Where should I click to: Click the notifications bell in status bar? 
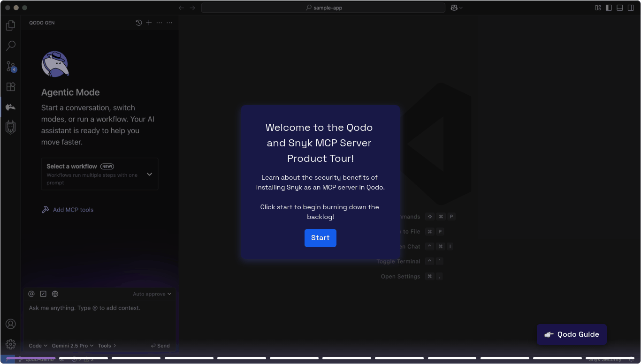pyautogui.click(x=631, y=360)
